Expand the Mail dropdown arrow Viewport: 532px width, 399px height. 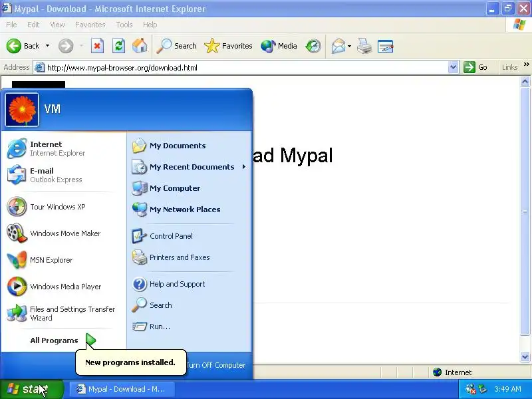click(x=350, y=46)
